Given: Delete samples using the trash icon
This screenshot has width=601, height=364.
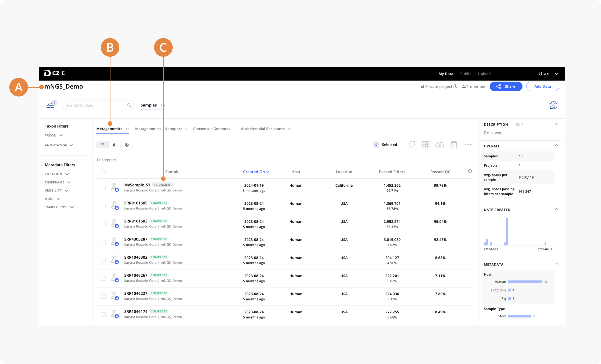Looking at the screenshot, I should [454, 145].
